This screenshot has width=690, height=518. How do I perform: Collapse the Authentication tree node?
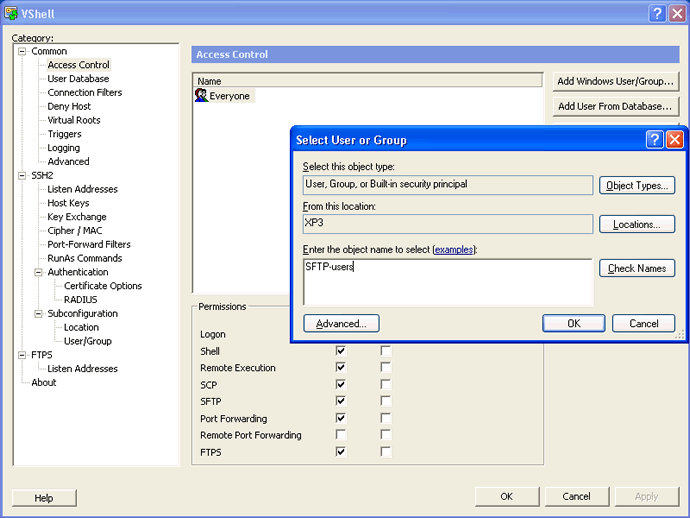pos(38,272)
